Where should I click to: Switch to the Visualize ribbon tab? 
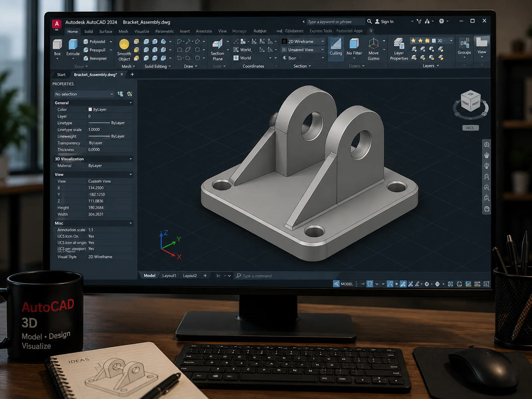coord(142,32)
